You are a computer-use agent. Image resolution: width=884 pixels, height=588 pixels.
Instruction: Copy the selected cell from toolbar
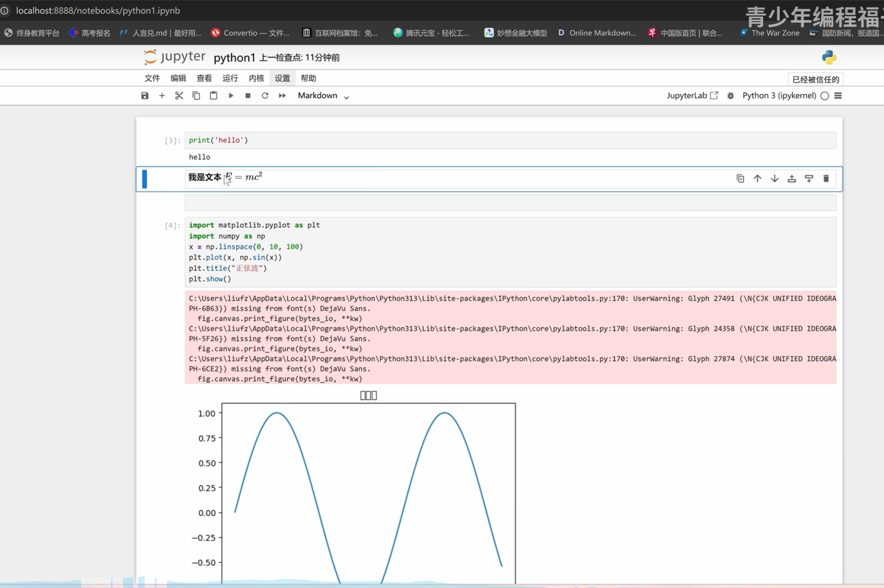(196, 96)
